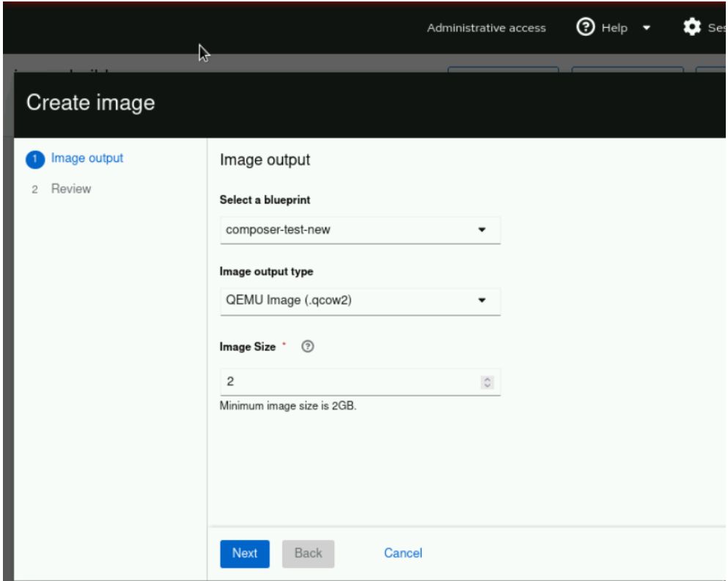Click the Help question mark icon

tap(585, 27)
